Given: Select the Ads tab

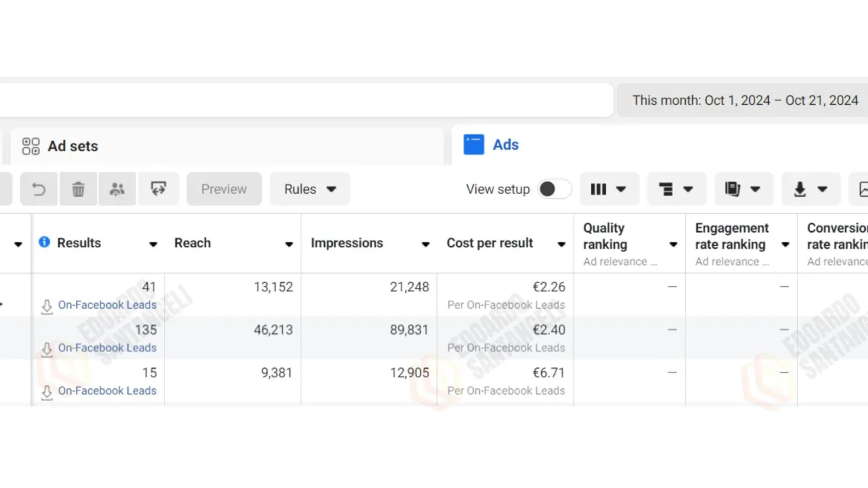Looking at the screenshot, I should [505, 145].
